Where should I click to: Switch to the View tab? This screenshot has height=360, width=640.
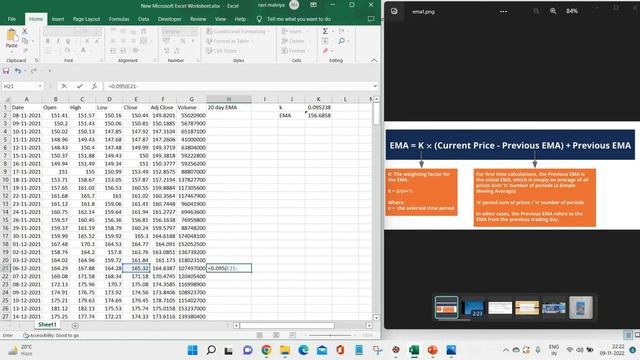click(220, 19)
